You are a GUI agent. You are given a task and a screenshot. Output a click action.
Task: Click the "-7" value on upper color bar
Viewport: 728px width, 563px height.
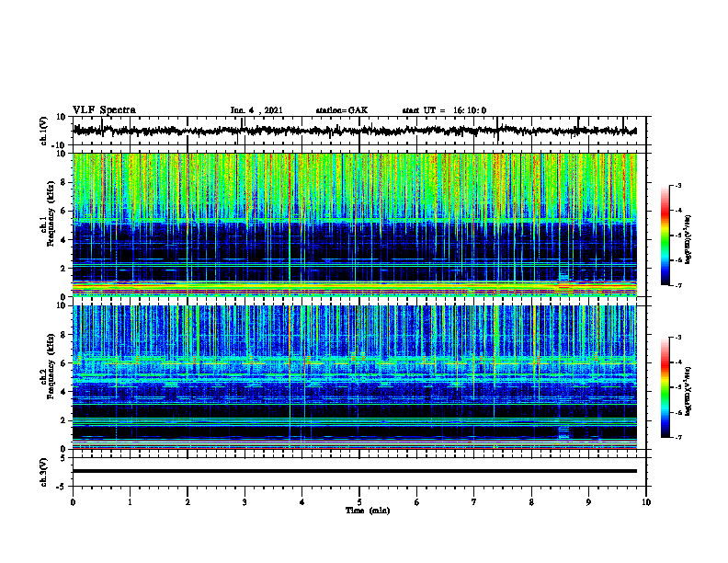tap(677, 285)
